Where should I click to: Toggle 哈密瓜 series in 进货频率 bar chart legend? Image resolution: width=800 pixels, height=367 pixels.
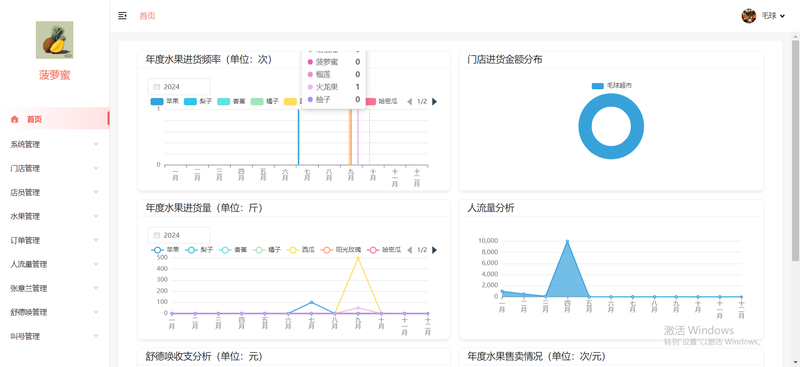383,102
